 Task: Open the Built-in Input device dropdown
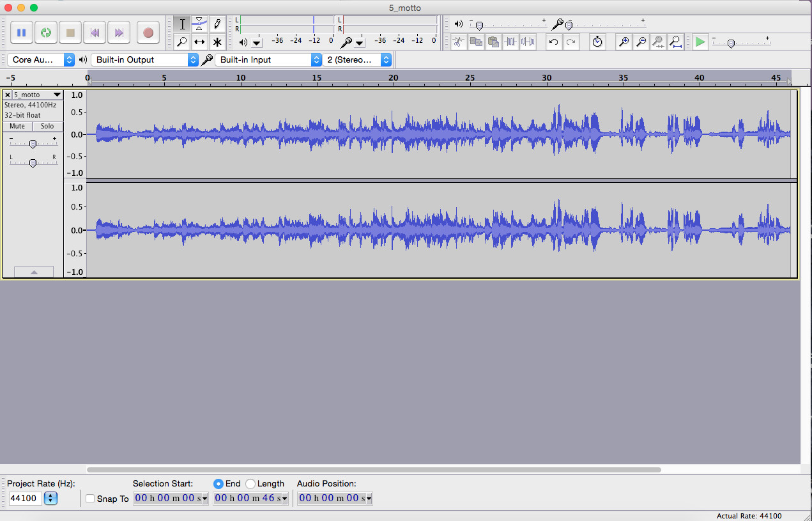coord(269,59)
